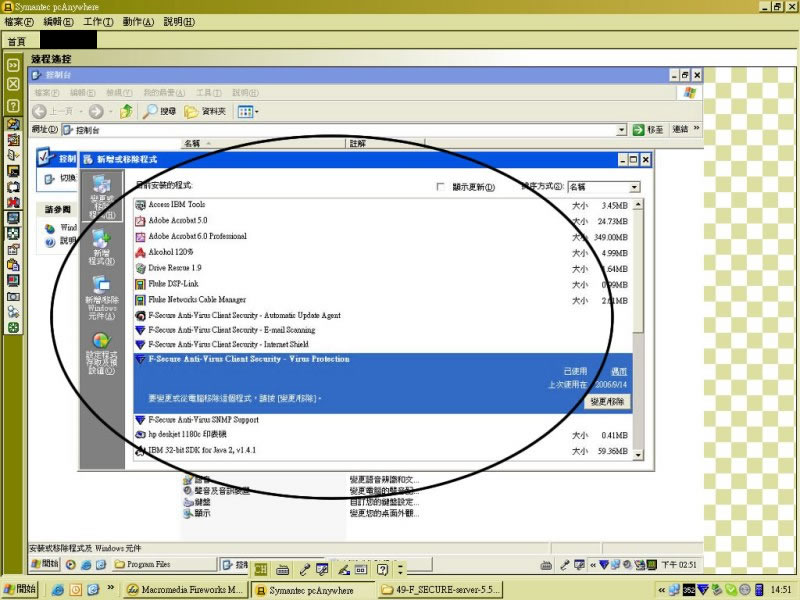This screenshot has height=600, width=800.
Task: Click the remote desktop 開始 Start button
Action: 45,564
